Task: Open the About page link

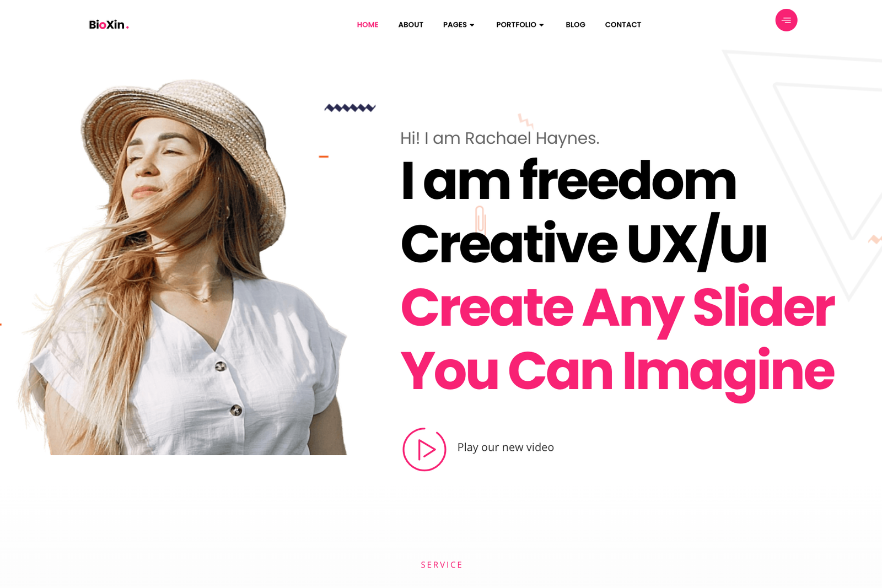Action: click(x=411, y=25)
